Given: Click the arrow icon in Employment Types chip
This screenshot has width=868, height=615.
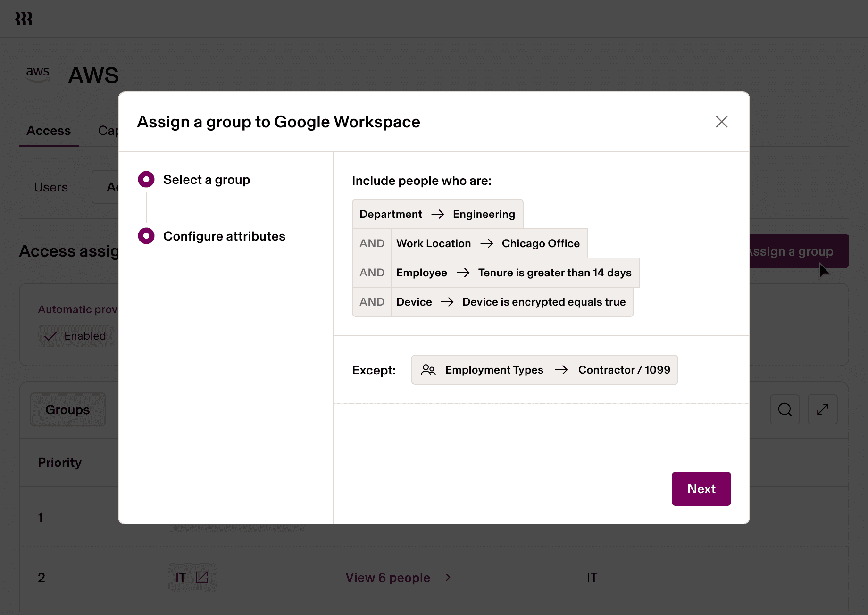Looking at the screenshot, I should pos(561,370).
